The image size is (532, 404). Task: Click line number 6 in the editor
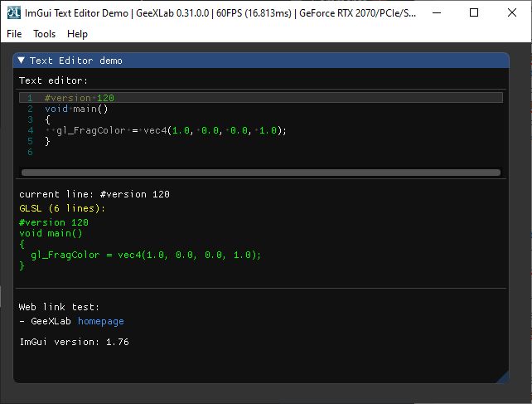pyautogui.click(x=30, y=152)
